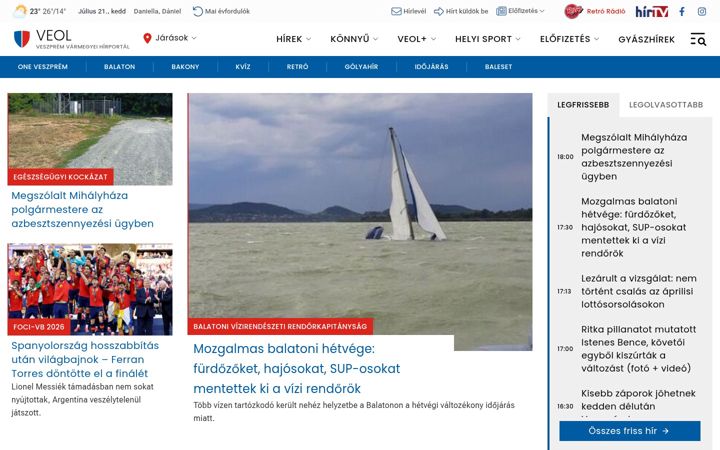
Task: Open the menu search icon
Action: click(x=698, y=39)
